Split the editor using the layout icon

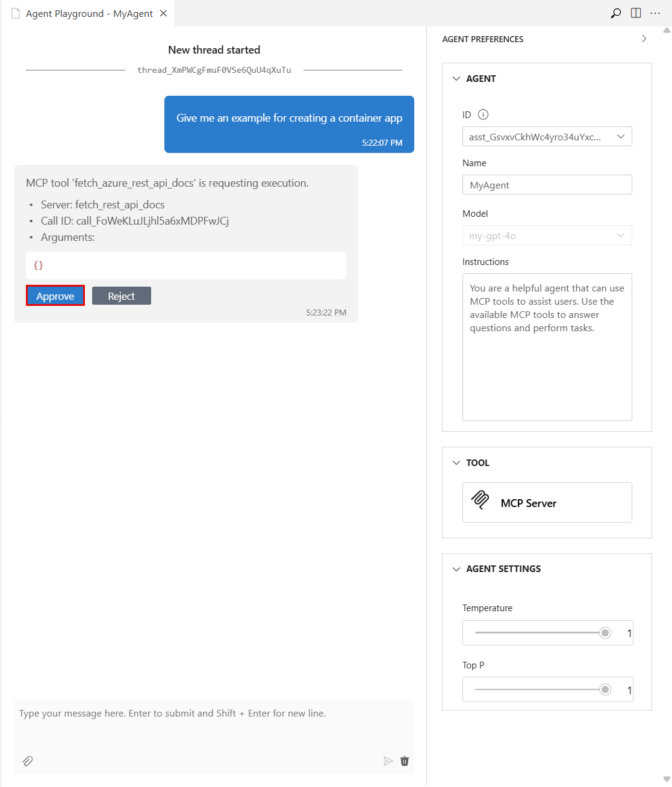[x=635, y=13]
